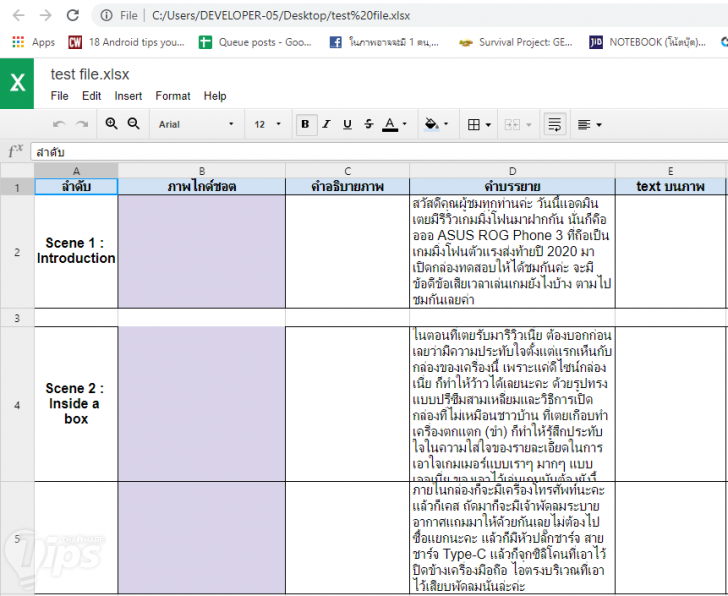
Task: Click the green Excel X logo
Action: click(17, 84)
